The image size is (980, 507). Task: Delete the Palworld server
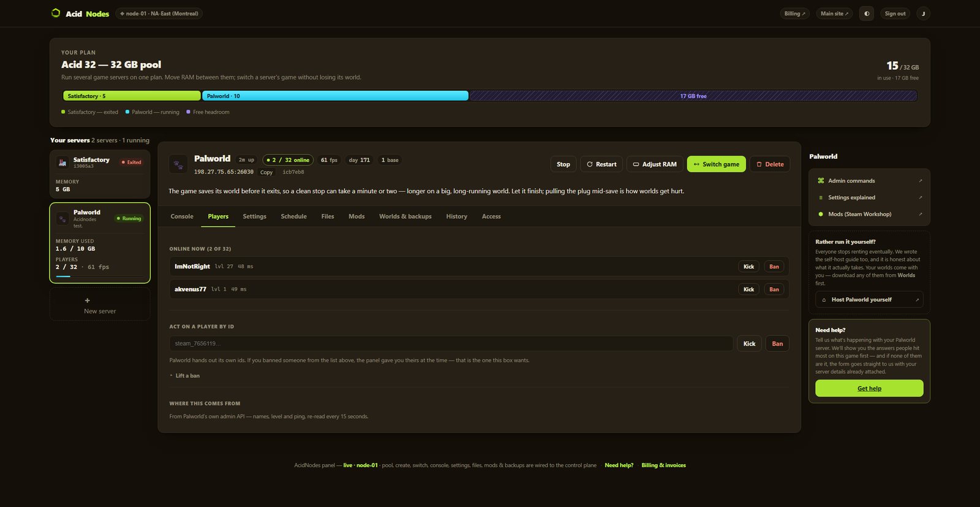770,164
